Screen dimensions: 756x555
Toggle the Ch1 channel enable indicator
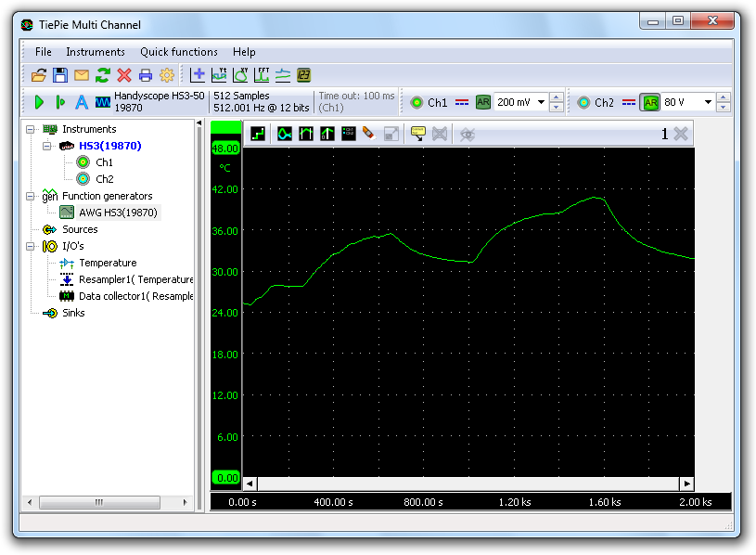tap(416, 102)
